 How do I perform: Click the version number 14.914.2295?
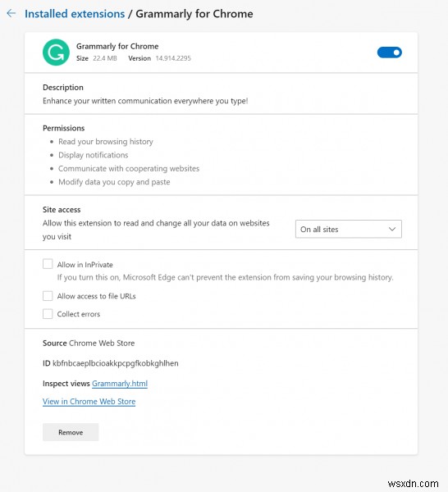coord(173,58)
